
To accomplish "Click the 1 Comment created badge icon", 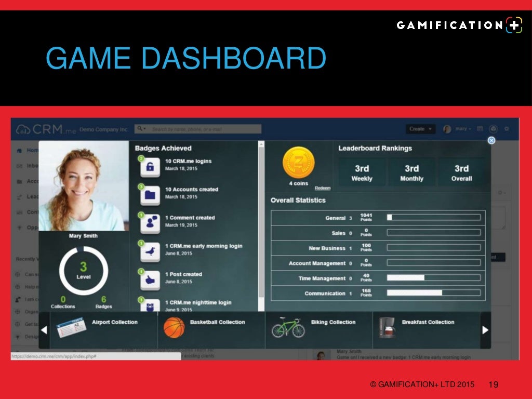I will (150, 223).
